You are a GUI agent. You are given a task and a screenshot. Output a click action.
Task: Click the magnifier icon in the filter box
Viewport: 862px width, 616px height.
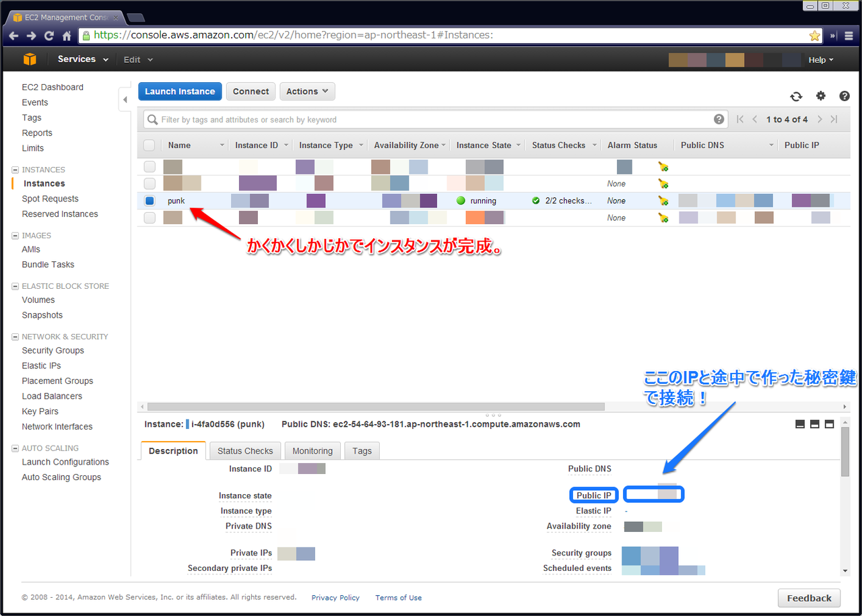pyautogui.click(x=152, y=120)
